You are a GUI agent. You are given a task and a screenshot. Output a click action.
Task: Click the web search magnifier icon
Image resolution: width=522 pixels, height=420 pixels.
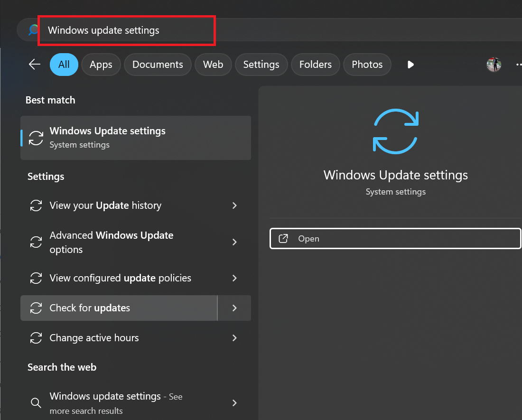coord(36,403)
